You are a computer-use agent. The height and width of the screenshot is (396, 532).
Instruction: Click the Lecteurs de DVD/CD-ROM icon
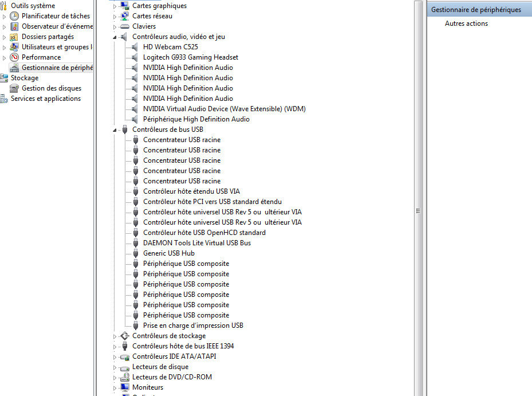point(125,377)
